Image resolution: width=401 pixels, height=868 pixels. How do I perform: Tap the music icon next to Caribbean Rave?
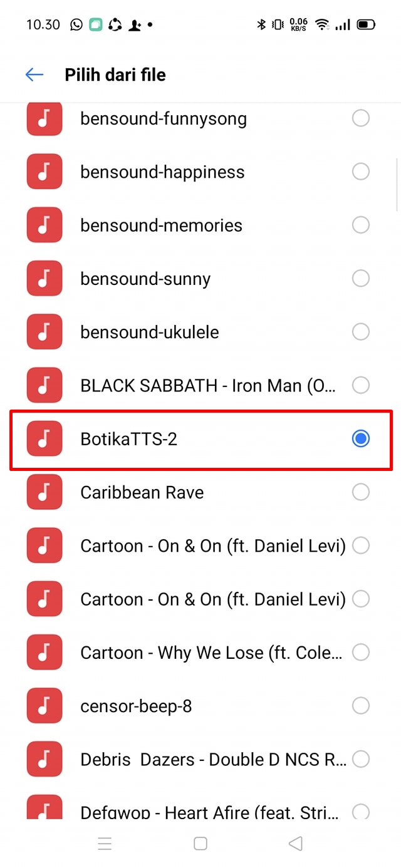pyautogui.click(x=44, y=492)
